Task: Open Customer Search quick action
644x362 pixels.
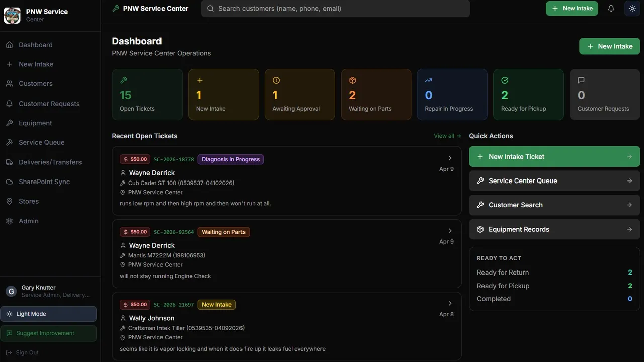Action: [x=554, y=205]
